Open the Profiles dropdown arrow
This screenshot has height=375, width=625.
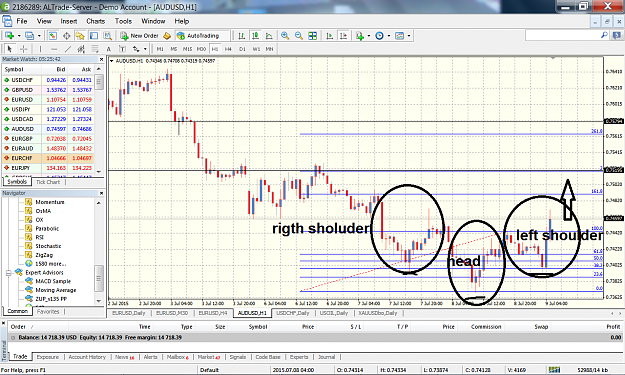tap(39, 36)
